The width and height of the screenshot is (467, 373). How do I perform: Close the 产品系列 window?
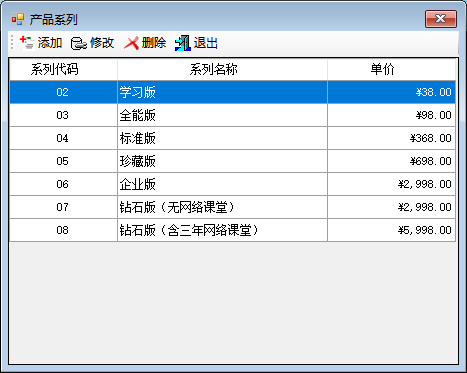[x=441, y=19]
